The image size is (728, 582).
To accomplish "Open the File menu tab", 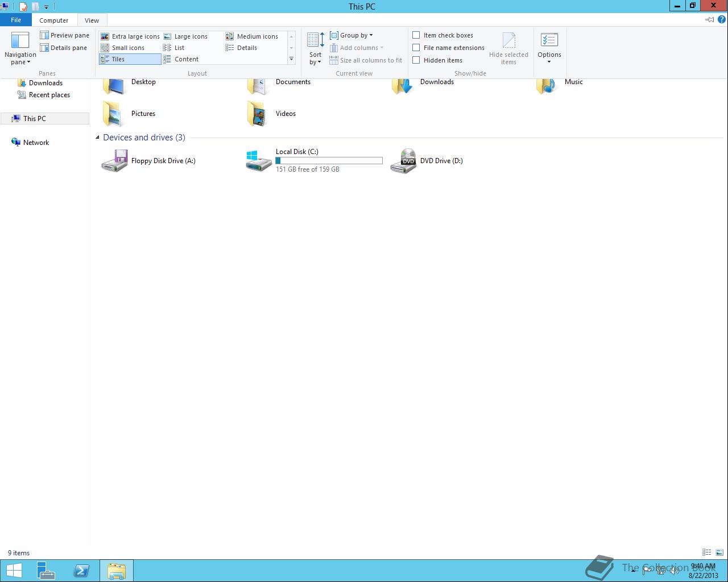I will pyautogui.click(x=16, y=20).
